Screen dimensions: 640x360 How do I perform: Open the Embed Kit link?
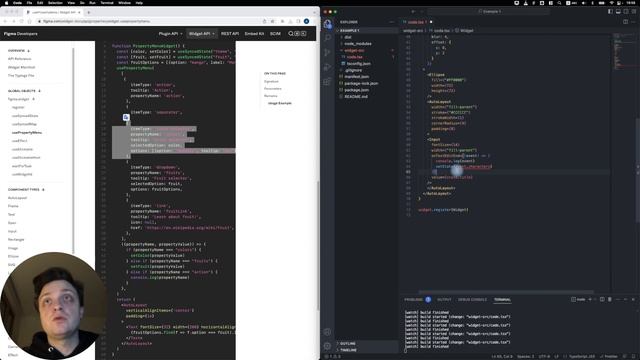pos(254,33)
